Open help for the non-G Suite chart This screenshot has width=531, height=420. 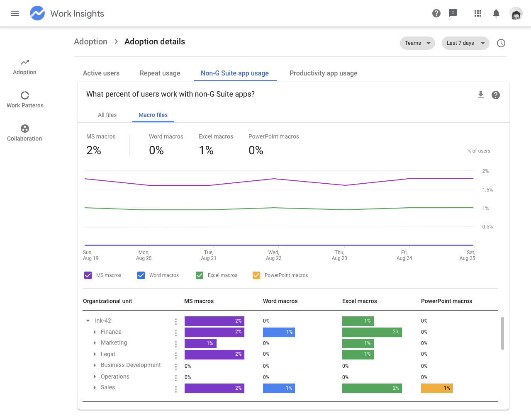495,95
